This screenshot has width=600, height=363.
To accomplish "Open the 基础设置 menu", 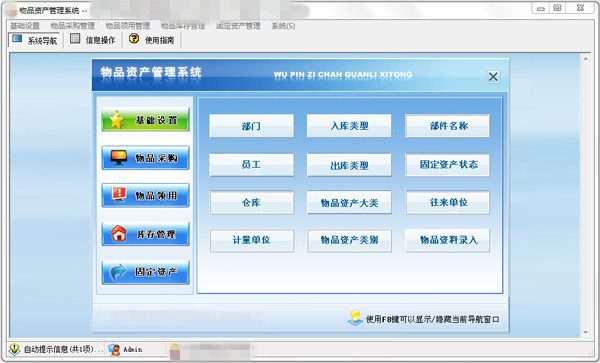I will [25, 26].
